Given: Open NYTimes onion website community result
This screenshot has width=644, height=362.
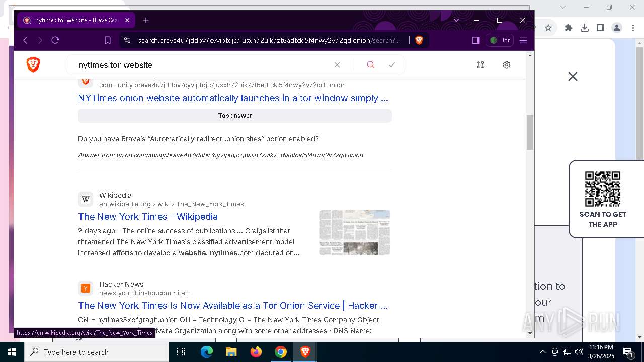Looking at the screenshot, I should click(x=233, y=98).
